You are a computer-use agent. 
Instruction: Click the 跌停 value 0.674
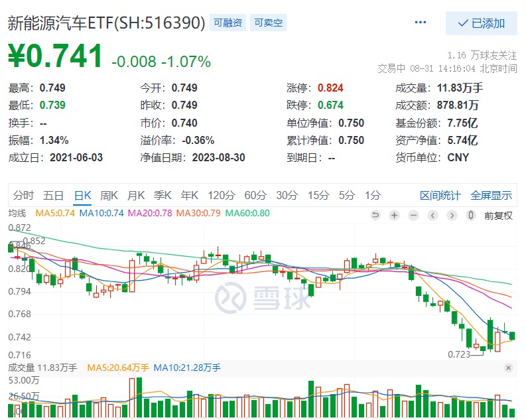pos(330,105)
